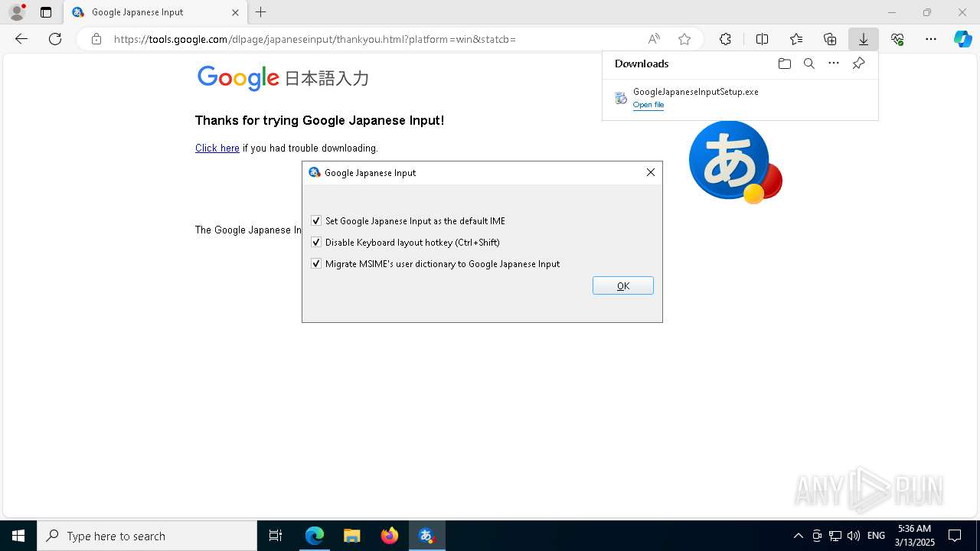Open downloads folder icon

click(x=784, y=64)
